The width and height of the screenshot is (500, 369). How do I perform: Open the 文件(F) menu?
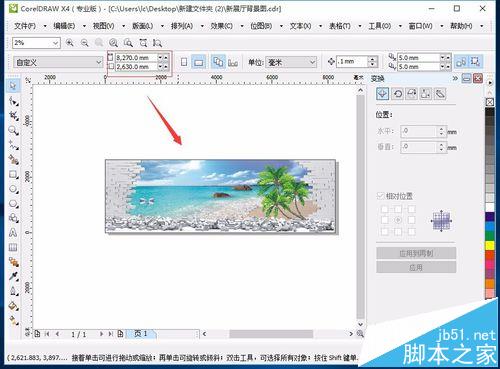pos(25,26)
